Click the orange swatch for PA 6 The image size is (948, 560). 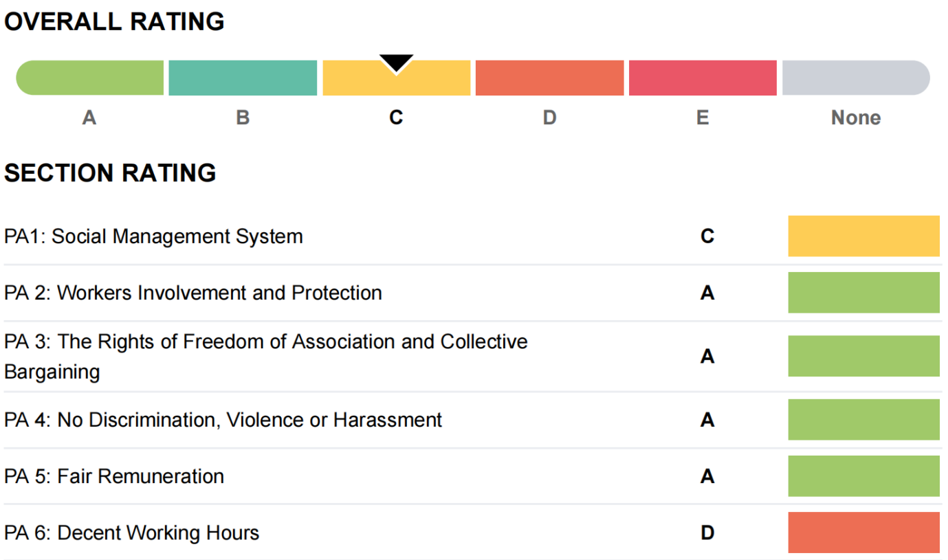point(863,533)
